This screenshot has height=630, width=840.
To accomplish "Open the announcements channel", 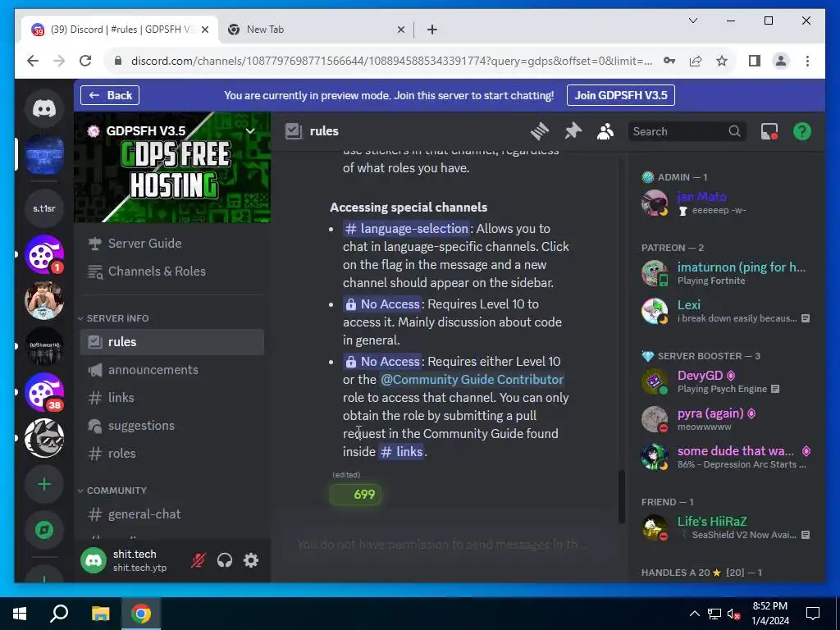I will point(172,370).
